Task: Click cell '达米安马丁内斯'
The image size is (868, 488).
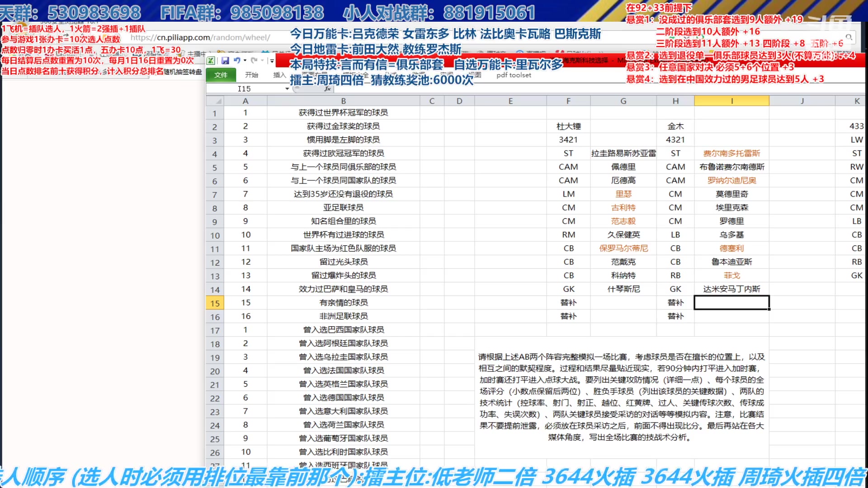Action: (x=731, y=289)
